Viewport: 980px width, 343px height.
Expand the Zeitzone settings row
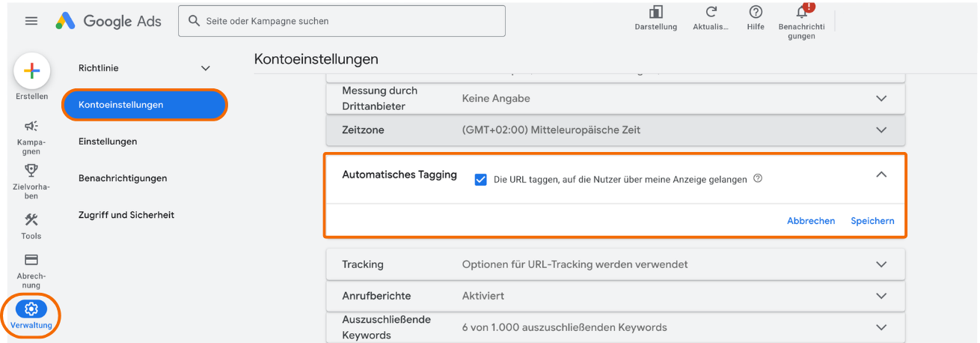(881, 130)
